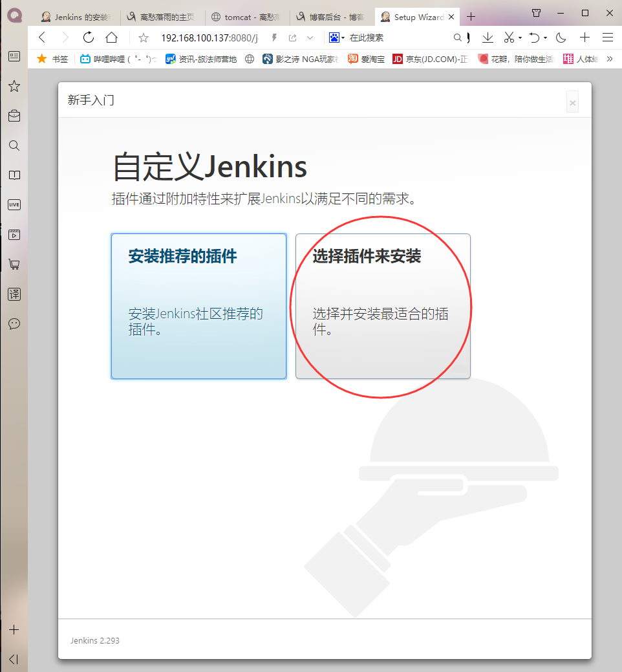This screenshot has height=672, width=622.
Task: Expand the undo icon dropdown arrow
Action: coord(545,38)
